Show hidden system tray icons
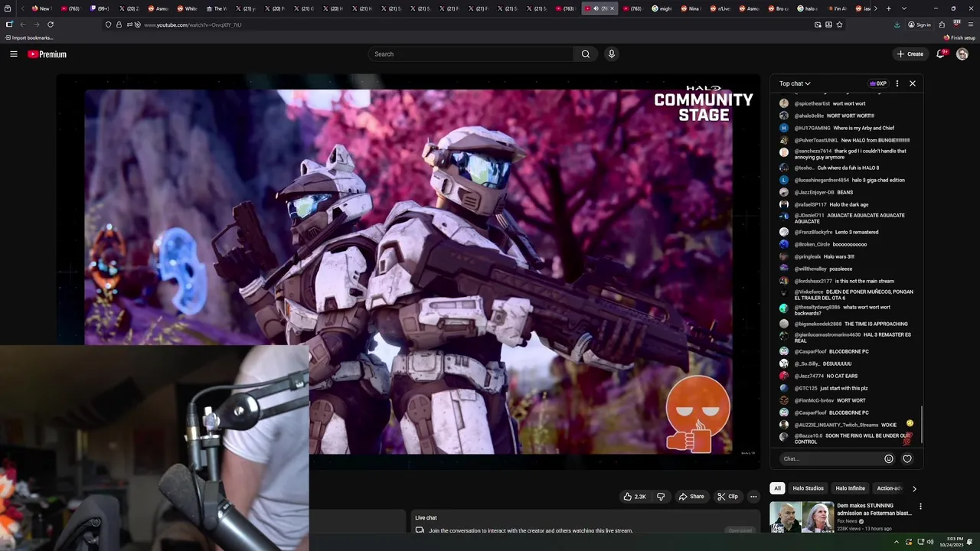The width and height of the screenshot is (980, 551). click(x=897, y=542)
